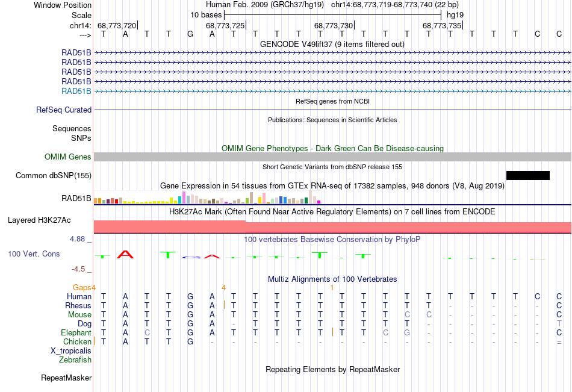Screen dimensions: 572x392
Task: Click the large red A in PhyloP logo
Action: click(x=125, y=254)
